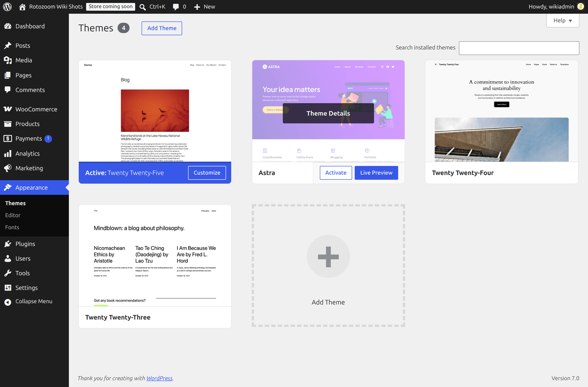Activate the Astra theme
This screenshot has width=588, height=387.
(336, 173)
